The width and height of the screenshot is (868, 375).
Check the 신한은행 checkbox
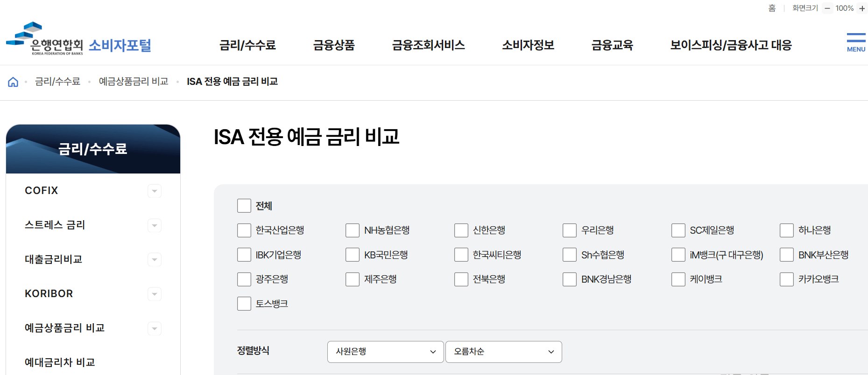pos(461,230)
